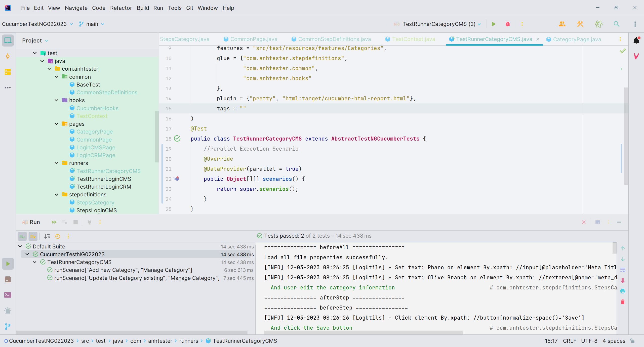Click run gutter icon on line 18
The image size is (644, 347).
pyautogui.click(x=177, y=139)
